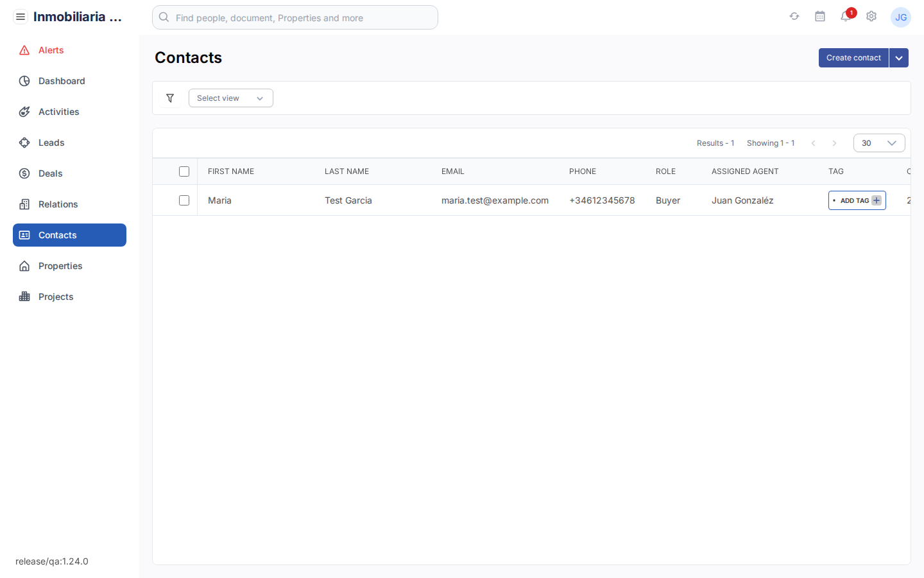Open the calendar icon in the top bar
The width and height of the screenshot is (924, 578).
tap(820, 16)
